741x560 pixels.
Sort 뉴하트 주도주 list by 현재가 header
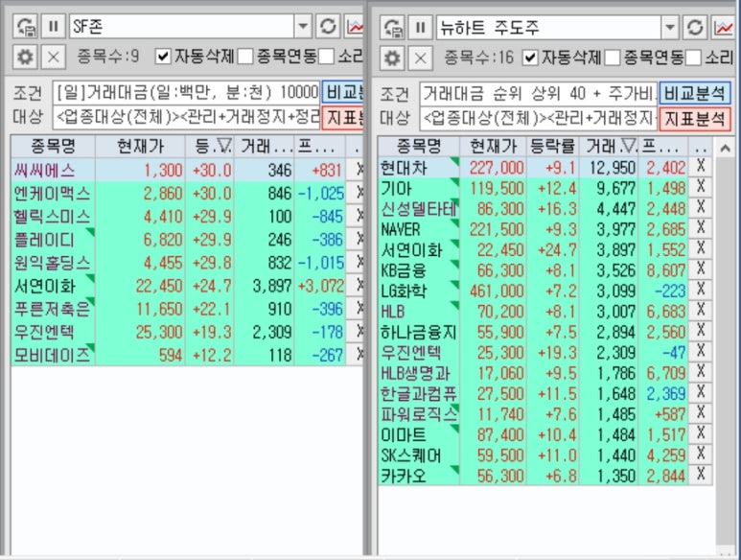click(x=494, y=147)
